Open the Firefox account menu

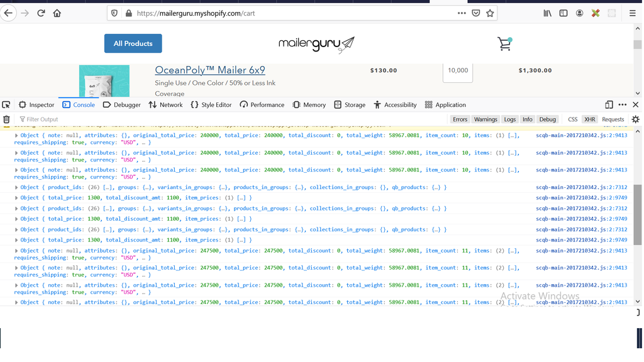tap(579, 13)
